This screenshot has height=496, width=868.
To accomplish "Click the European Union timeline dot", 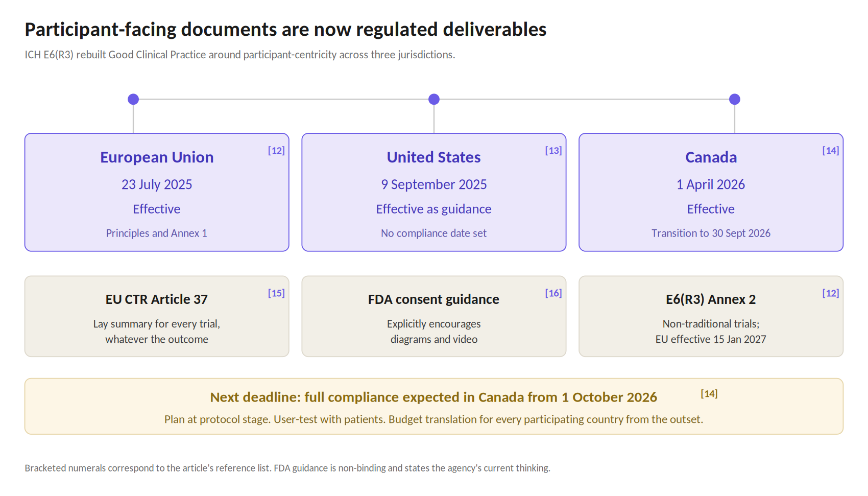I will click(x=133, y=99).
